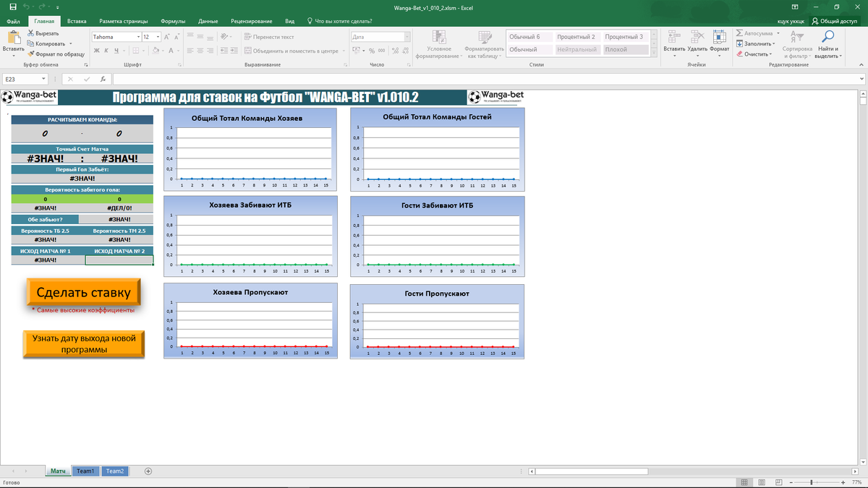Image resolution: width=868 pixels, height=488 pixels.
Task: Apply percent style to the number
Action: (x=372, y=51)
